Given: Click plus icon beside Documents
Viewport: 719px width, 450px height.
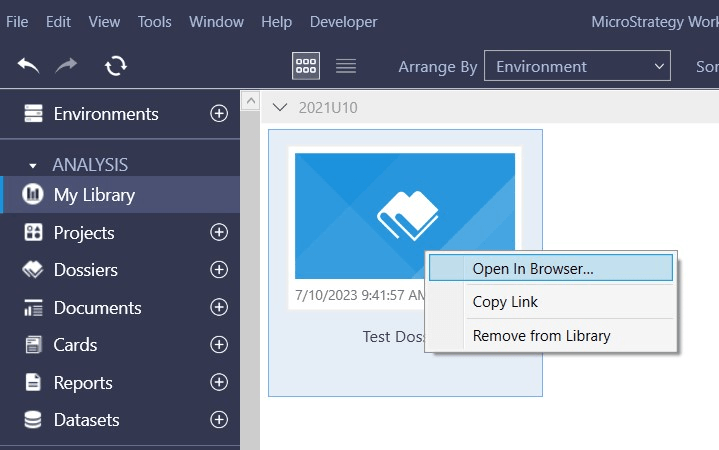Looking at the screenshot, I should pos(219,308).
